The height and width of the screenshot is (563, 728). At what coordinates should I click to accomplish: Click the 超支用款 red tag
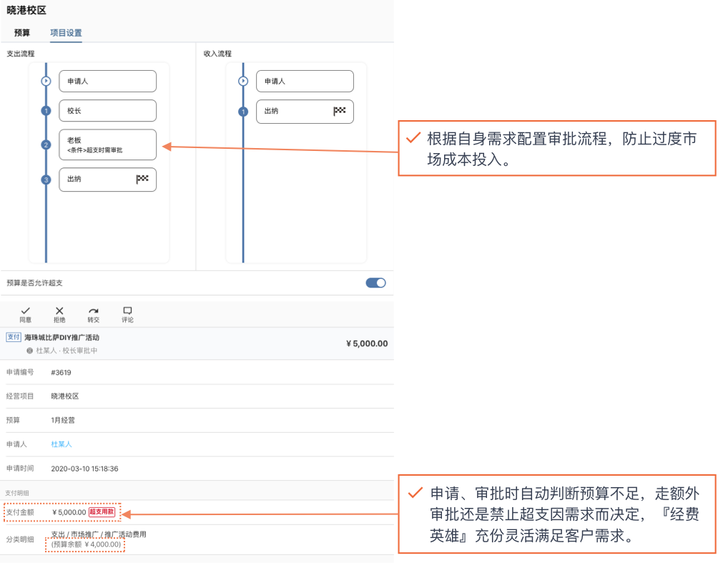pyautogui.click(x=102, y=512)
